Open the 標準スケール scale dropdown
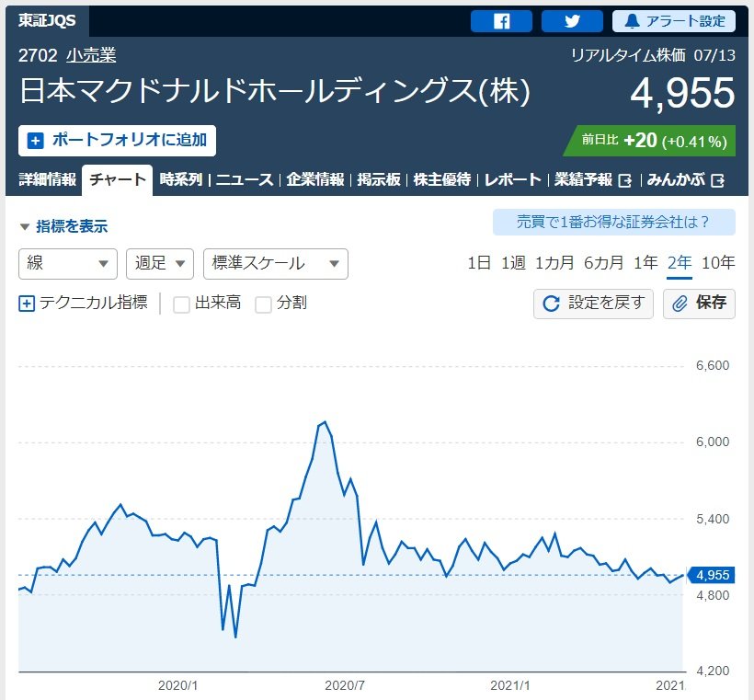The height and width of the screenshot is (700, 754). (x=275, y=263)
